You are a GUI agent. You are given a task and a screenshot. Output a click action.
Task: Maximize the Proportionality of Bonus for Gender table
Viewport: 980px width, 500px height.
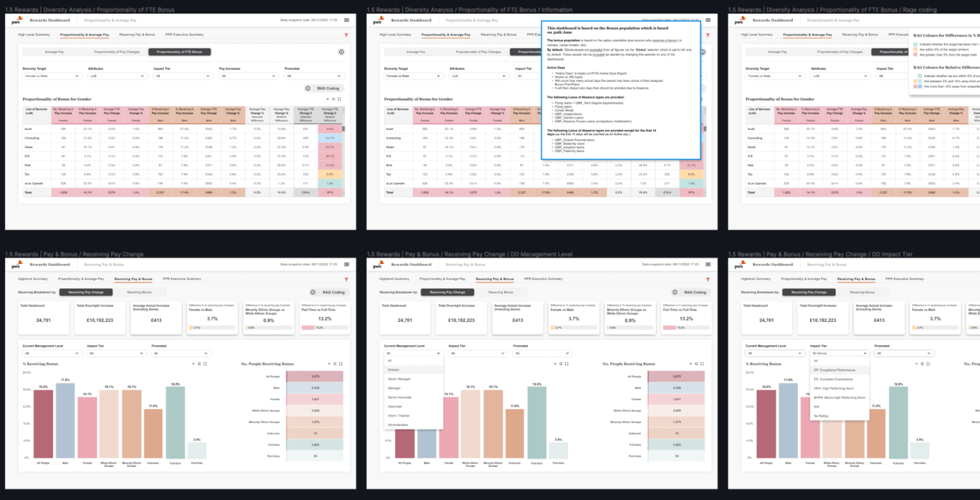(339, 99)
